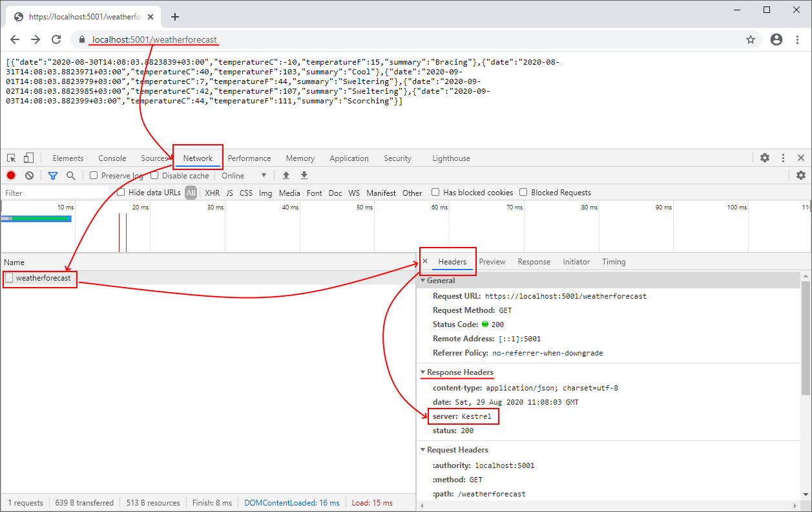This screenshot has width=812, height=512.
Task: Open the Timing detail tab
Action: tap(614, 262)
